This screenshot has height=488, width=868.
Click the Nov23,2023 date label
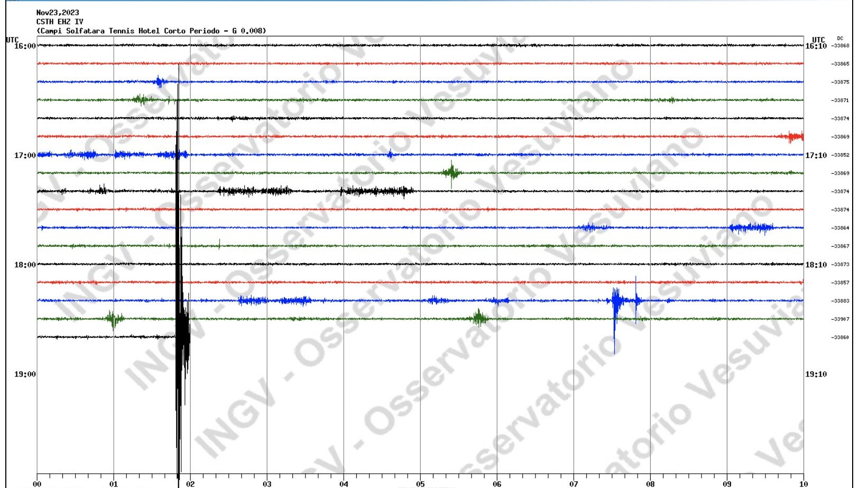[58, 13]
